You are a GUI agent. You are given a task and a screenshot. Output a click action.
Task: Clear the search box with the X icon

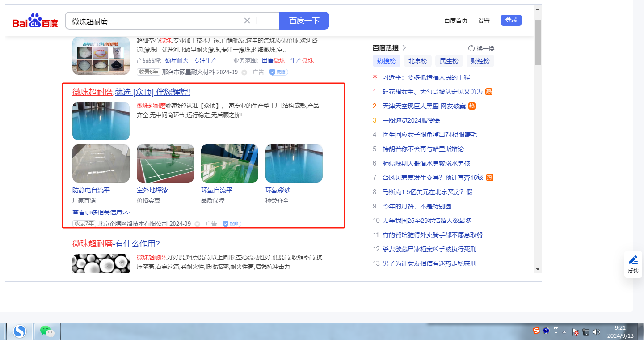tap(247, 21)
